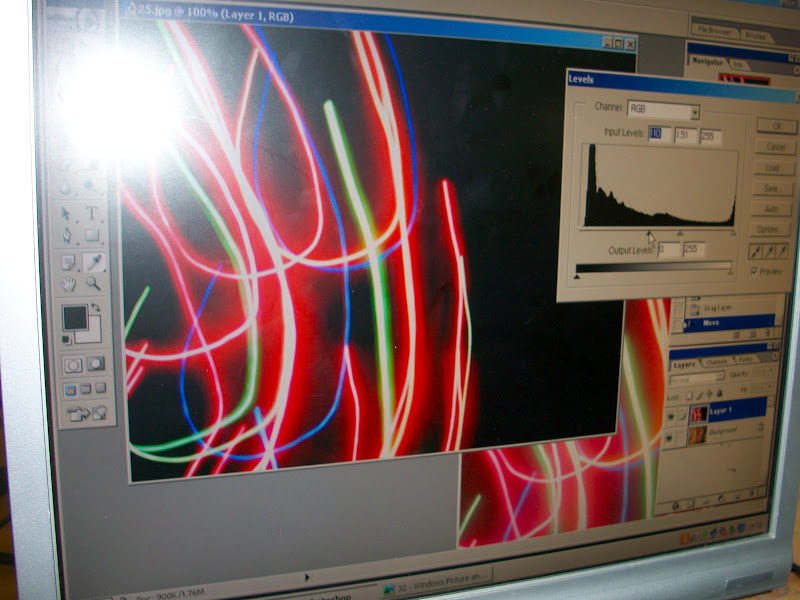
Task: Open the Opacity slider arrow in Layers
Action: (x=770, y=371)
